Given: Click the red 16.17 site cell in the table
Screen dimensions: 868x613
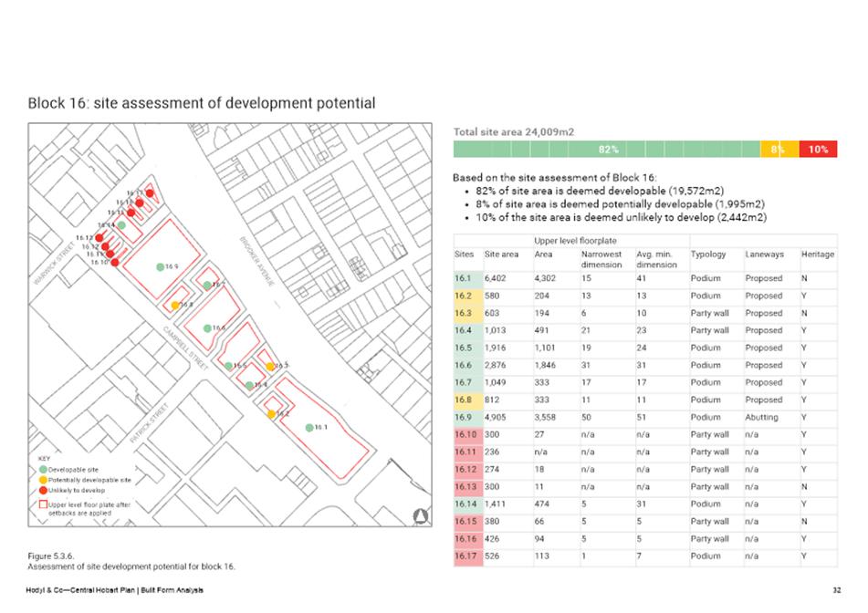Looking at the screenshot, I should (467, 556).
